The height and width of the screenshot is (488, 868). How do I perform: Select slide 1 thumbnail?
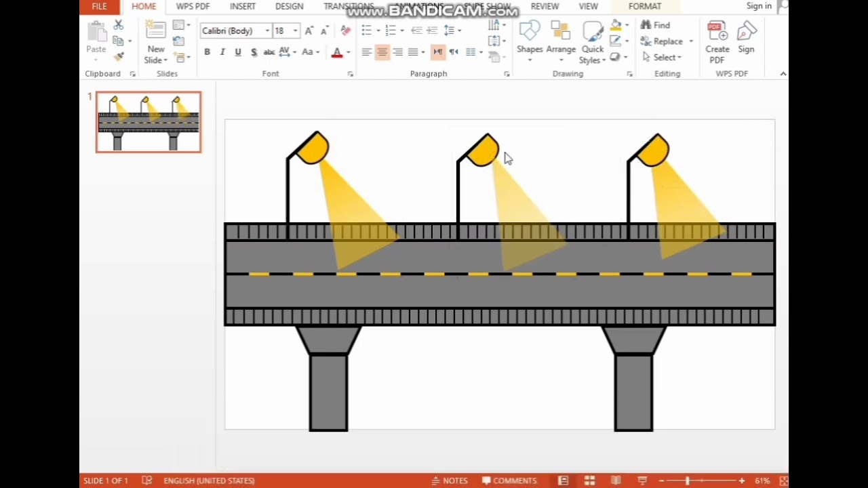click(x=149, y=122)
